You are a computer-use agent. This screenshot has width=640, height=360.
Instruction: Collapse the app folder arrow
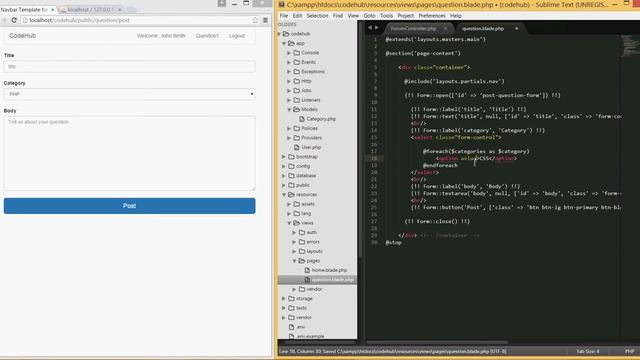point(284,43)
